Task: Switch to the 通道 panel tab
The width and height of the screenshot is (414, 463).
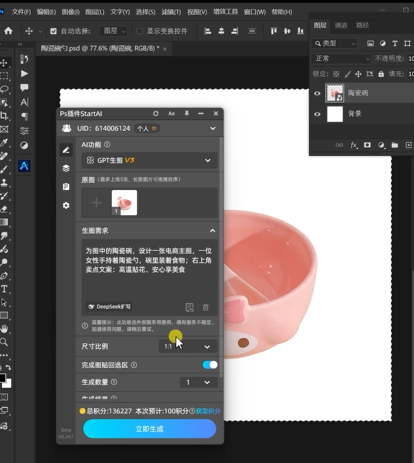Action: (341, 25)
